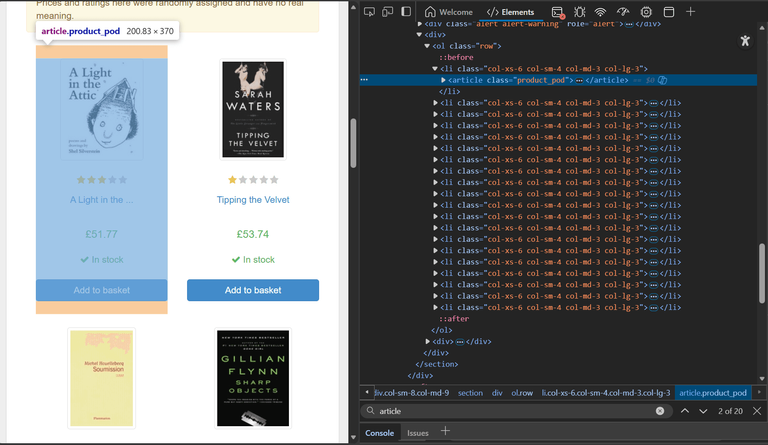Collapse the ol class row node

pos(427,46)
